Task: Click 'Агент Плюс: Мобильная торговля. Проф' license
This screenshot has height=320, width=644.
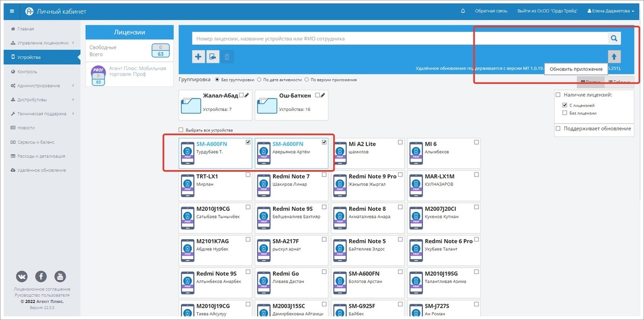Action: 138,71
